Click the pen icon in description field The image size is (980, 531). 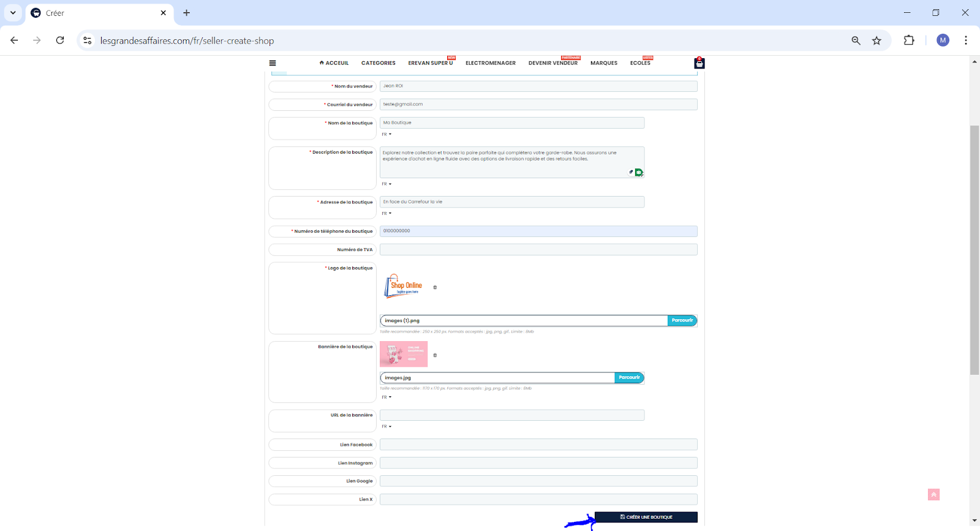click(x=631, y=172)
